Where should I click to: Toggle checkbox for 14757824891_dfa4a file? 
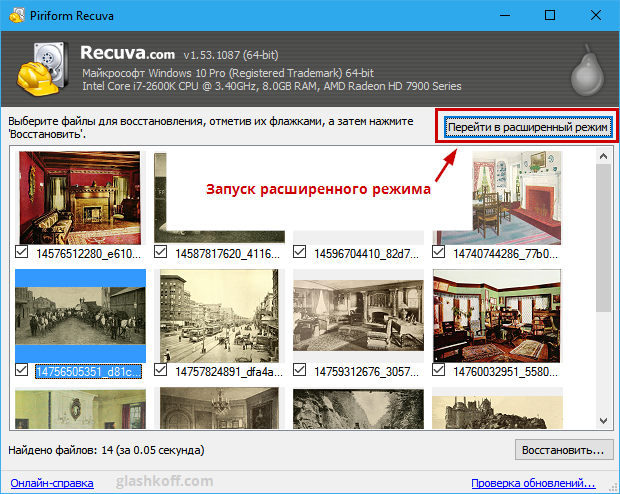[x=161, y=370]
